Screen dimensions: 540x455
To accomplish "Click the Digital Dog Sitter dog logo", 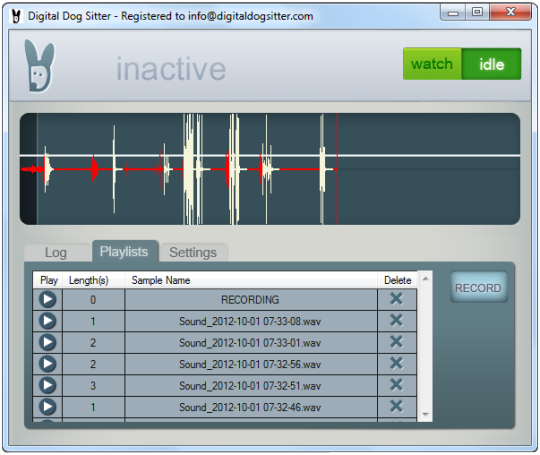I will pos(39,65).
